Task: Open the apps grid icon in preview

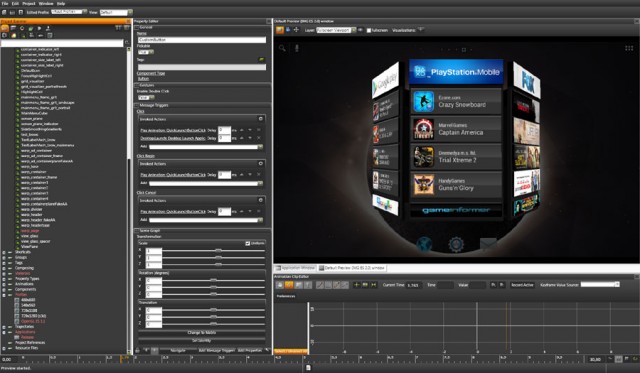Action: [629, 48]
